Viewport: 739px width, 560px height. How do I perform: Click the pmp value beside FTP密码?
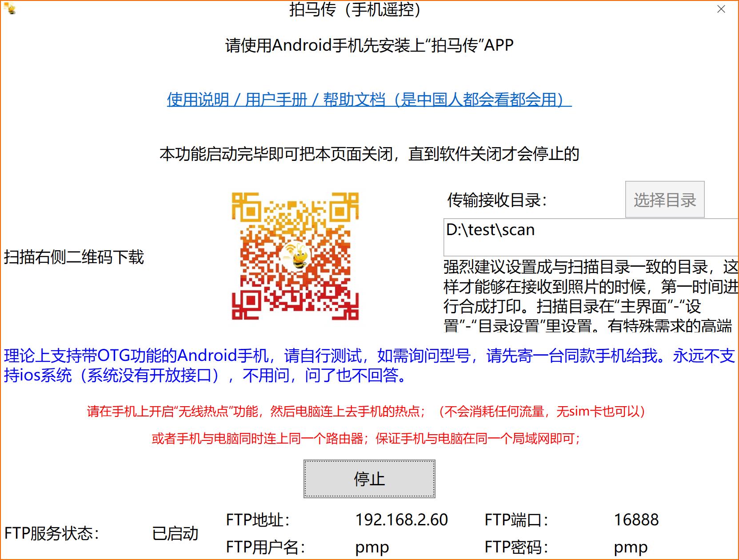tap(631, 547)
